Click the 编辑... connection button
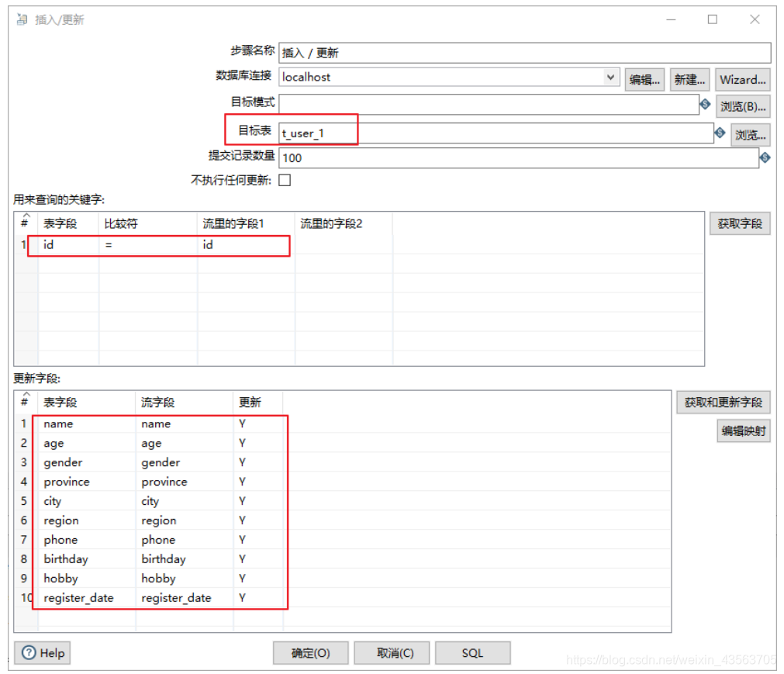 click(644, 80)
